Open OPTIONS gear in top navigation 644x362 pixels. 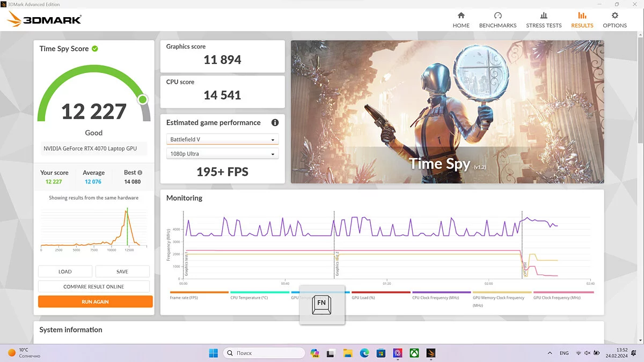614,16
